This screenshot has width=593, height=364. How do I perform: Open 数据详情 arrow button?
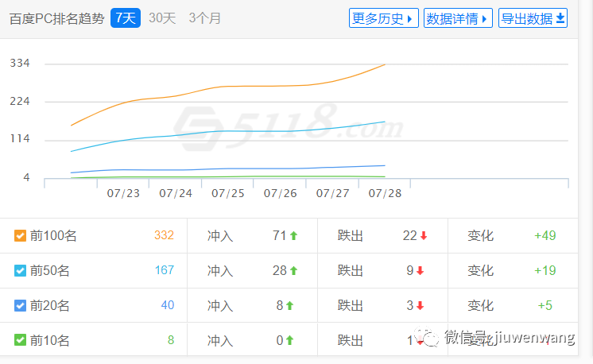point(457,18)
